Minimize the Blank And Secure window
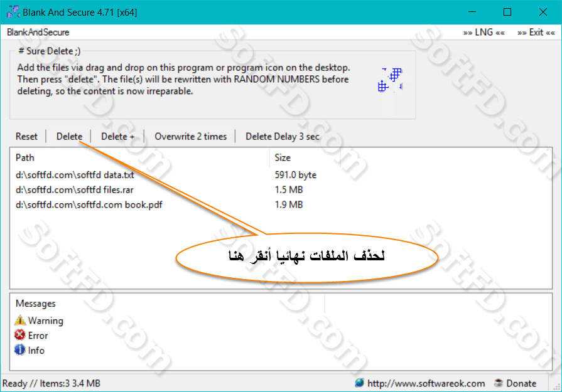Image resolution: width=562 pixels, height=392 pixels. pyautogui.click(x=472, y=12)
